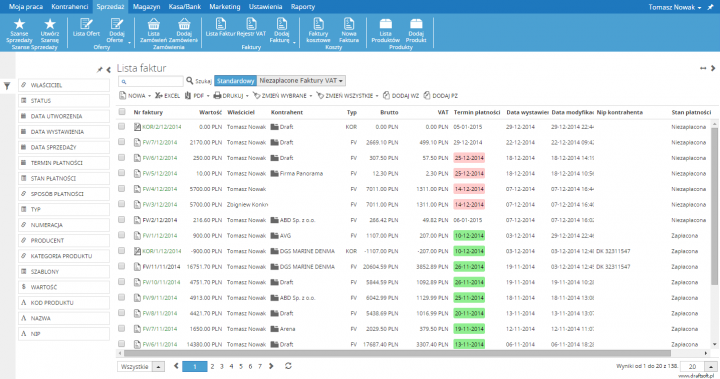The height and width of the screenshot is (379, 720).
Task: Click Dodaj Produkt box icon
Action: [x=416, y=24]
